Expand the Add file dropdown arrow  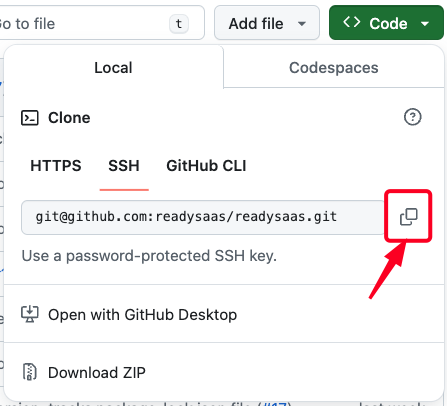coord(302,24)
